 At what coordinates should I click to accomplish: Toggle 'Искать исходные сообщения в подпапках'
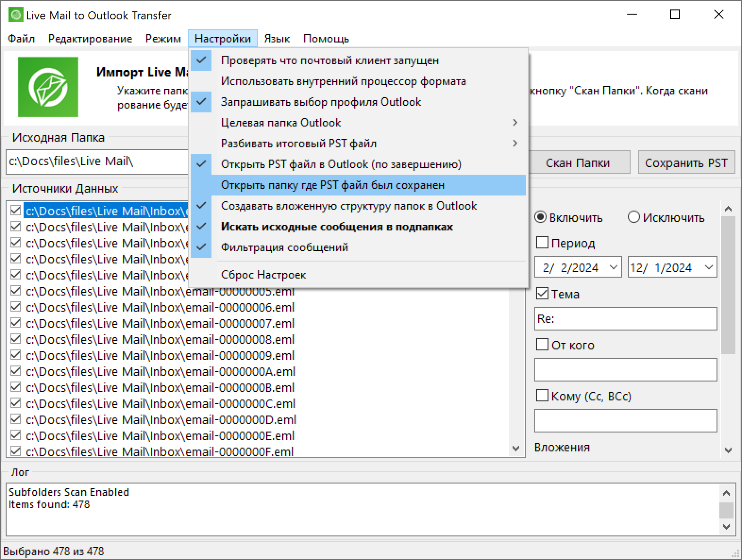tap(358, 227)
